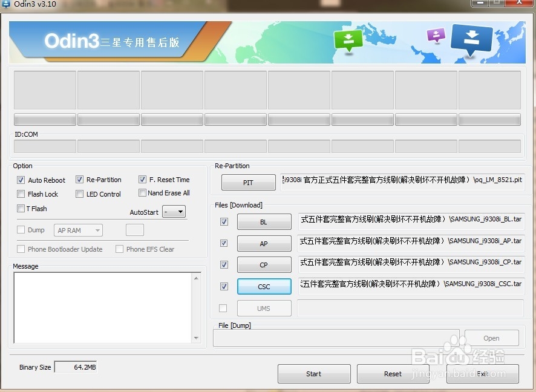
Task: Enable the LED Control checkbox
Action: [x=80, y=194]
